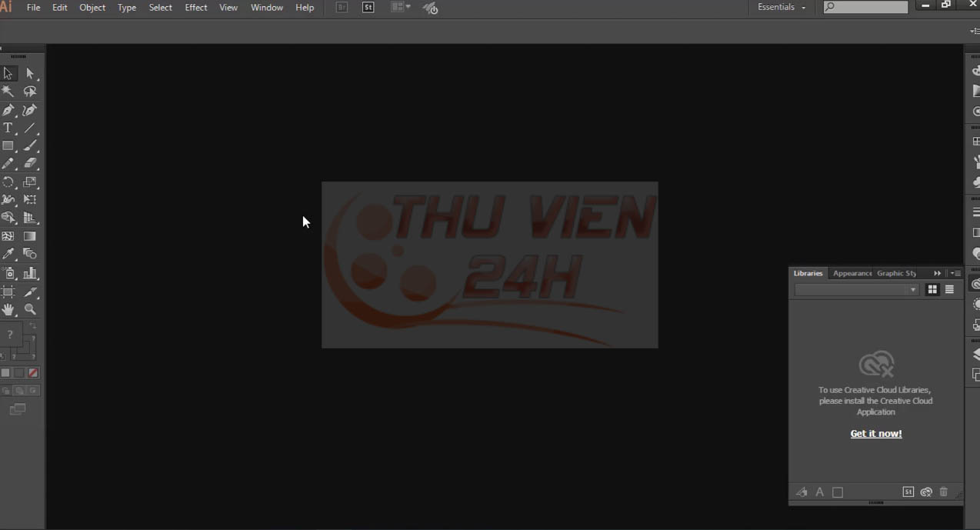Show hidden panel tabs via double arrow

click(x=937, y=274)
